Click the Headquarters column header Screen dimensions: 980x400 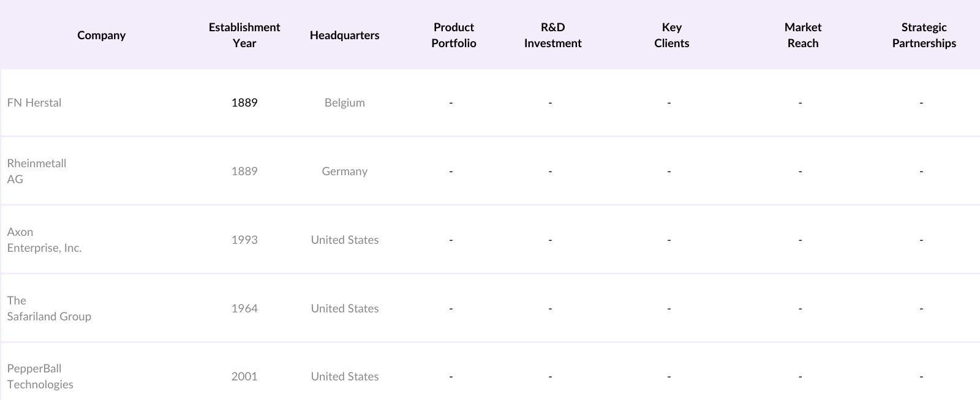click(x=344, y=35)
